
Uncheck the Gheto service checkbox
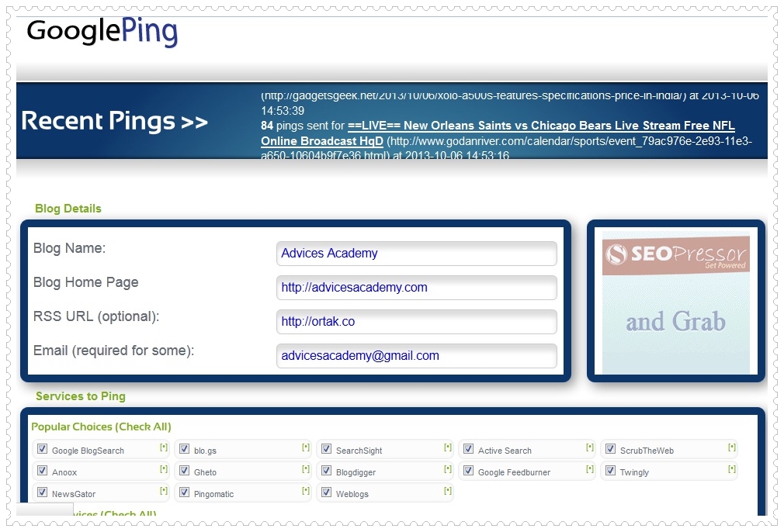tap(184, 470)
